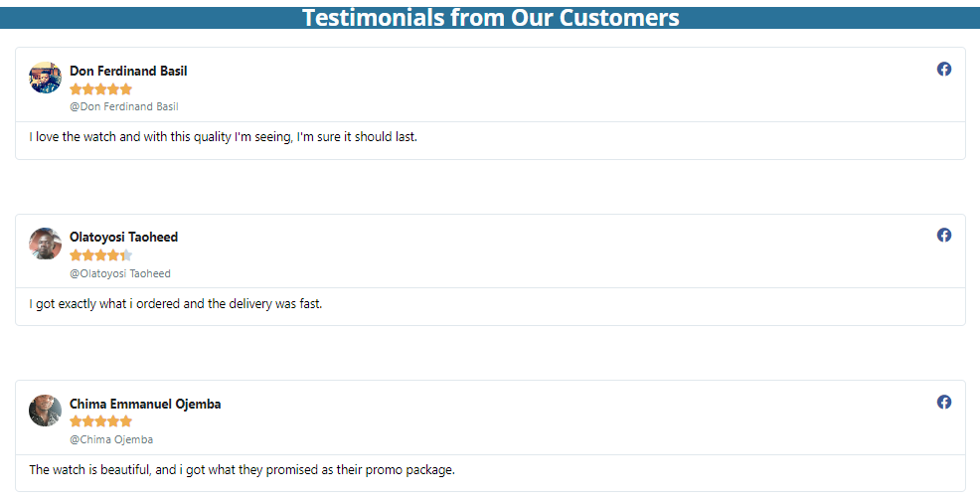Click Olatoyosi Taoheed's profile avatar
Screen dimensions: 980x500
[x=46, y=244]
